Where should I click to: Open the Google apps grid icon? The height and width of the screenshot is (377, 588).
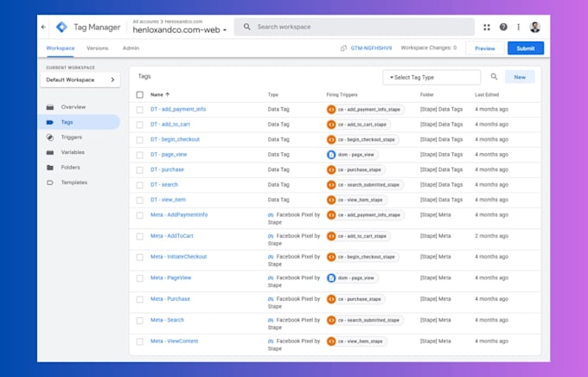[487, 27]
